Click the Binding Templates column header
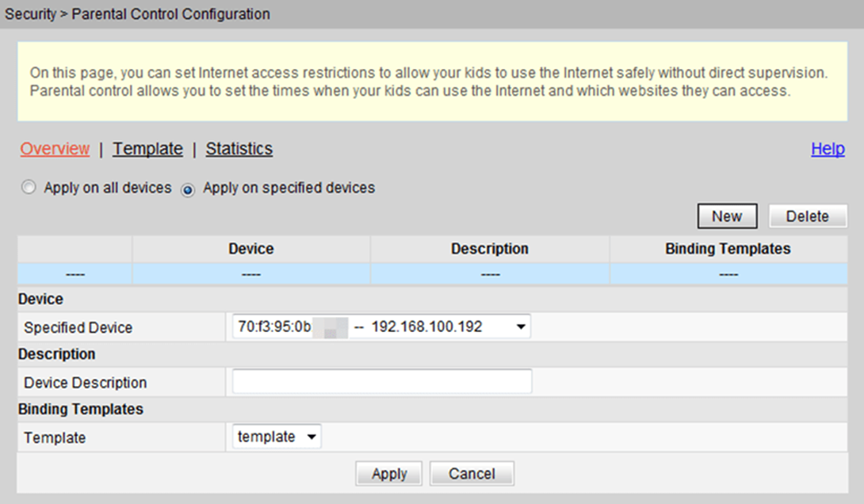Screen dimensions: 864x504 (x=728, y=249)
